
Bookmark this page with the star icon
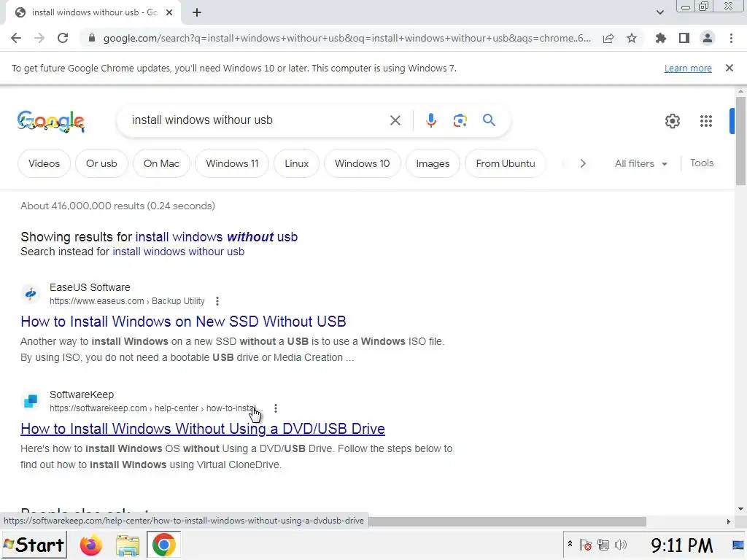click(x=632, y=38)
